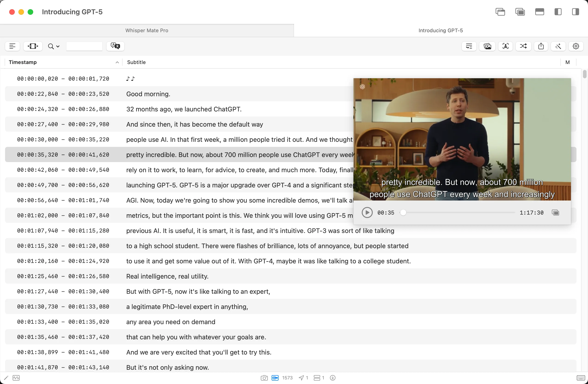
Task: Switch to the Whisper Mate Pro tab
Action: click(147, 31)
